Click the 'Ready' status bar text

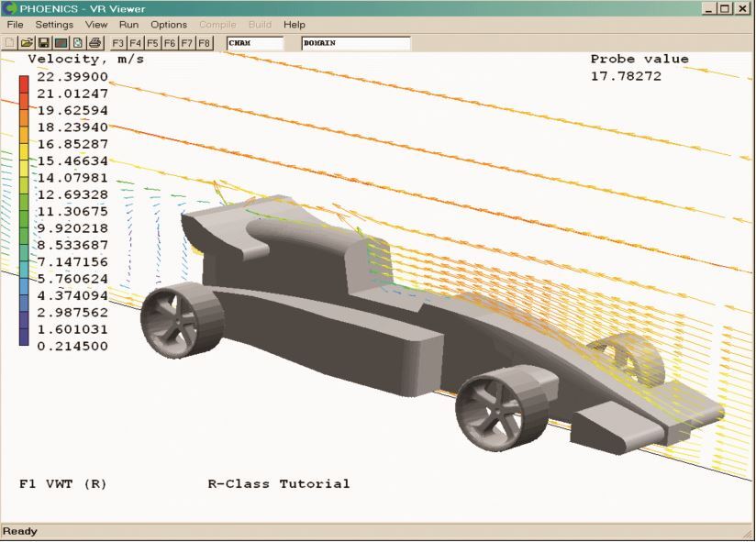20,531
